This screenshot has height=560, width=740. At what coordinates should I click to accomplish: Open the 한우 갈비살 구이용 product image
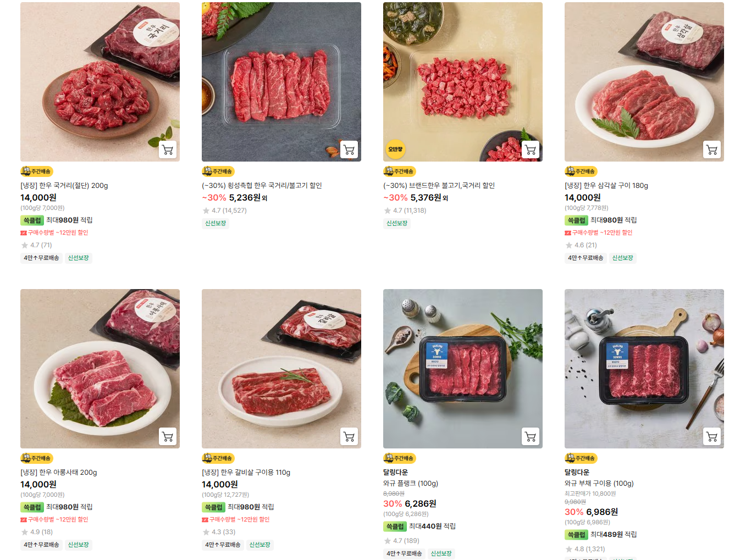click(x=281, y=369)
